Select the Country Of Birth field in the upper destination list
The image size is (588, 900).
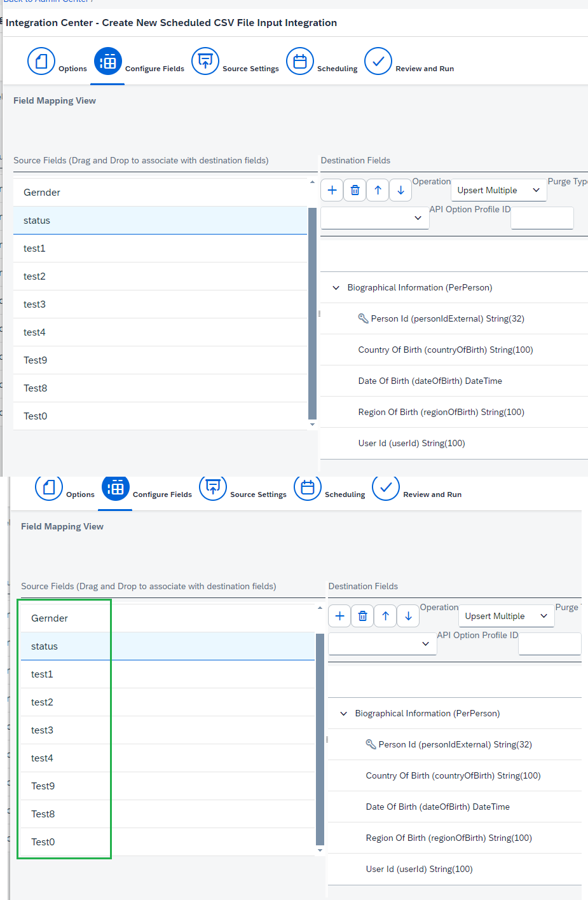[x=454, y=350]
